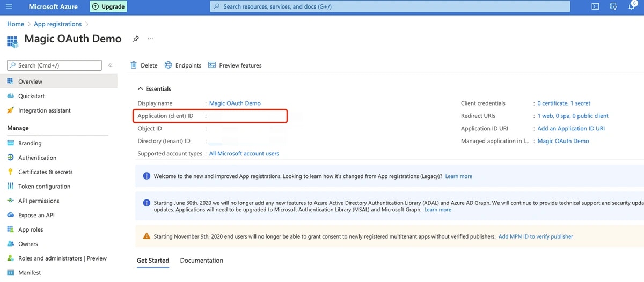Open Authentication in the Manage menu
This screenshot has height=282, width=644.
point(37,158)
